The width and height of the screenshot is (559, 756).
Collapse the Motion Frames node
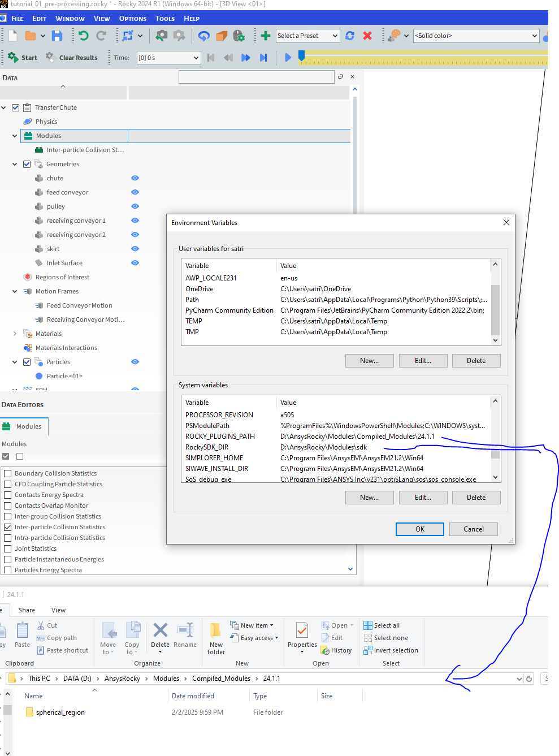[15, 291]
